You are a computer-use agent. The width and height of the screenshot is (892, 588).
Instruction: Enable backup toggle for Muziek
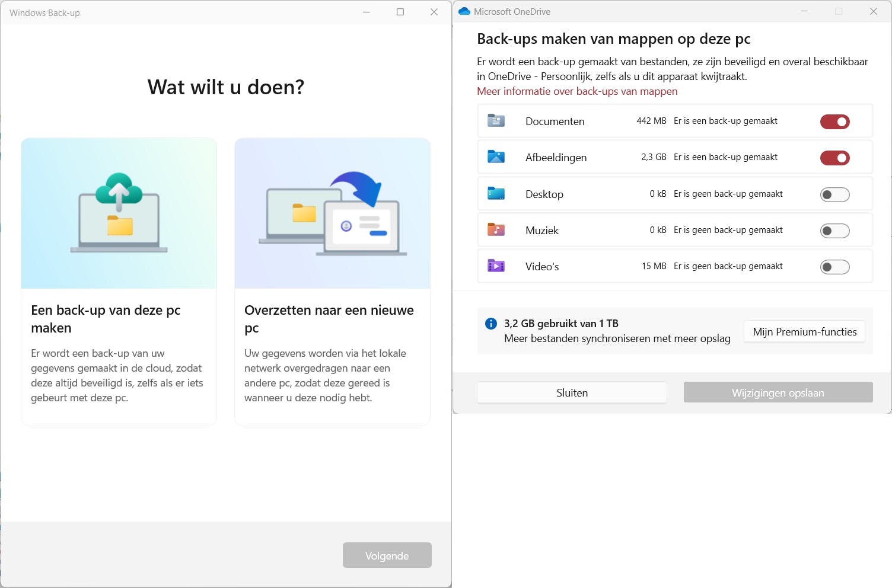835,231
